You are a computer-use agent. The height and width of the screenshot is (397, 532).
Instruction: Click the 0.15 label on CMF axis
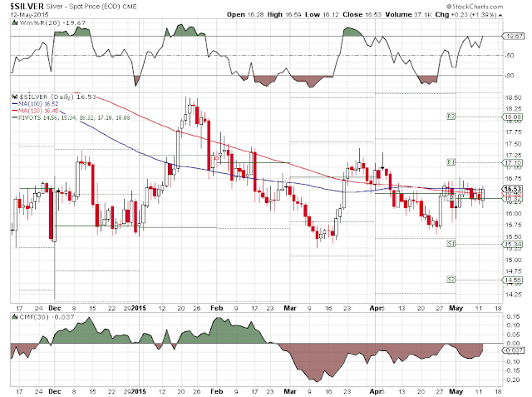[513, 316]
